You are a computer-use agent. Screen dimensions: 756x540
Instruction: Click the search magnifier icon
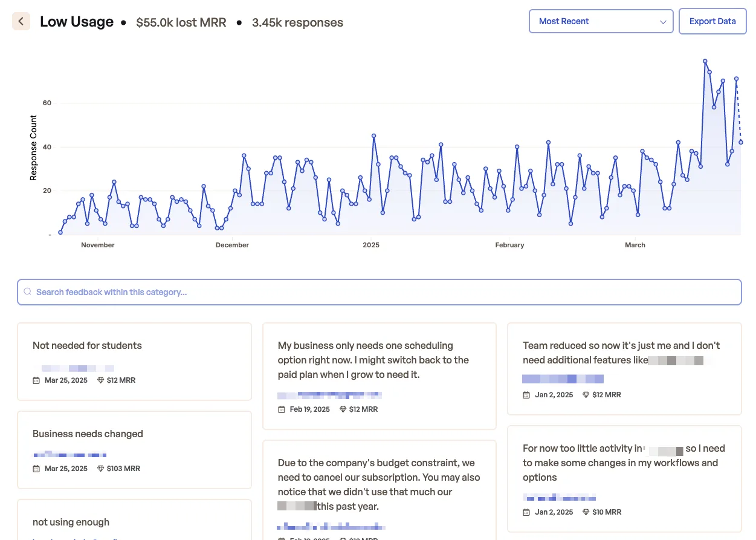click(27, 292)
